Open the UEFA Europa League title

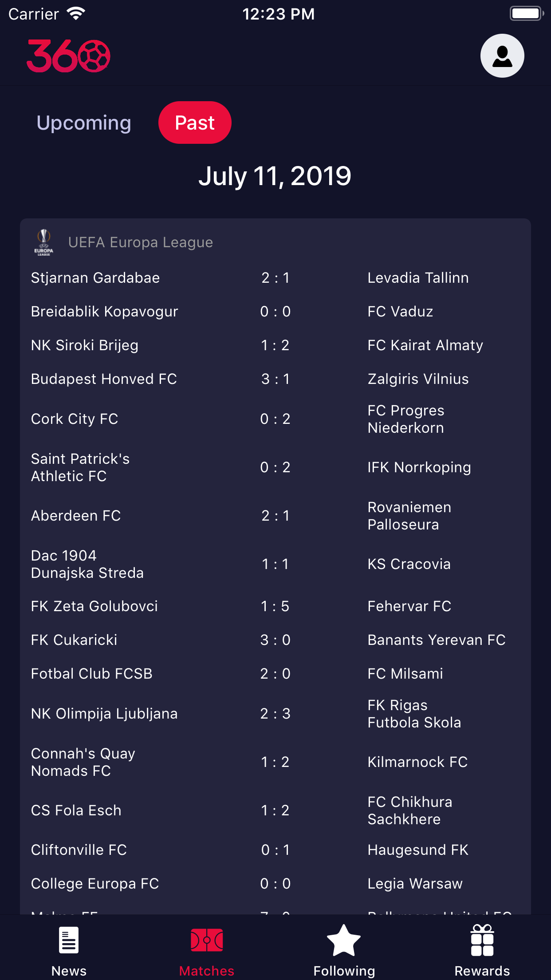point(141,242)
